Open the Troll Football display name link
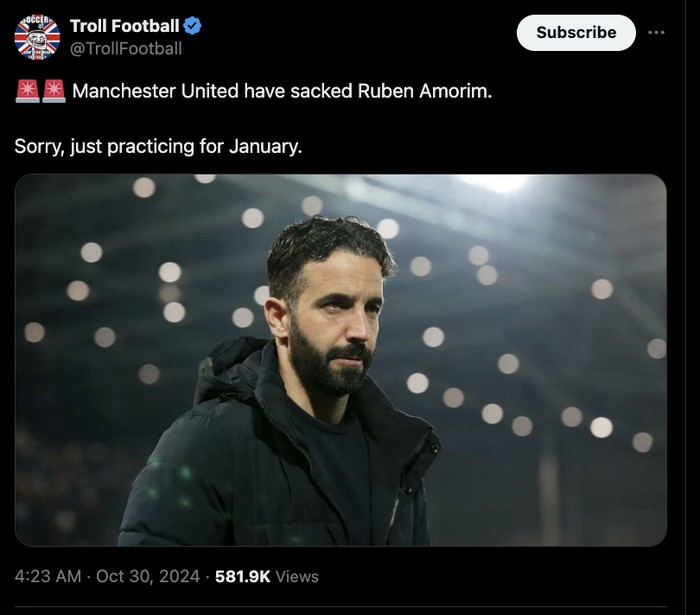The height and width of the screenshot is (615, 700). 124,26
